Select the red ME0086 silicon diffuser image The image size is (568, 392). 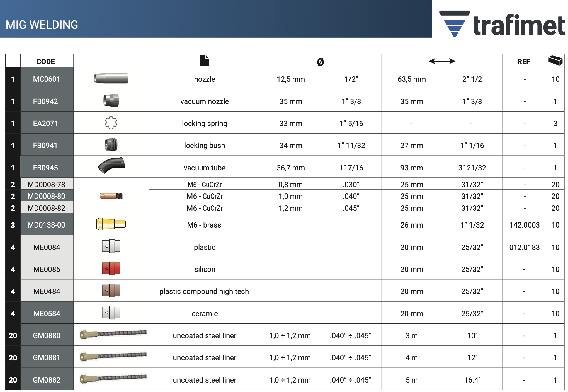[x=111, y=268]
